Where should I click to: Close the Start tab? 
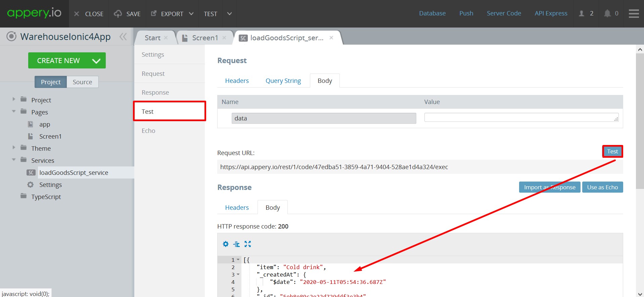click(x=166, y=38)
